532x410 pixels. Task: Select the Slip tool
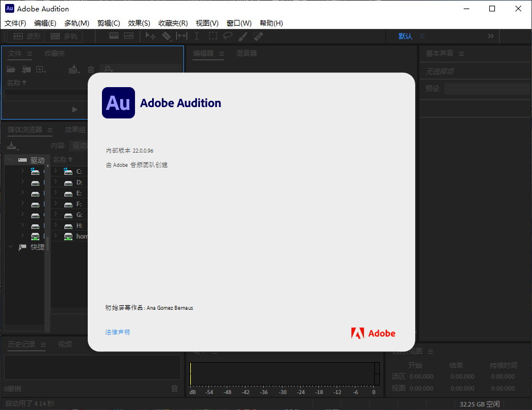(182, 36)
